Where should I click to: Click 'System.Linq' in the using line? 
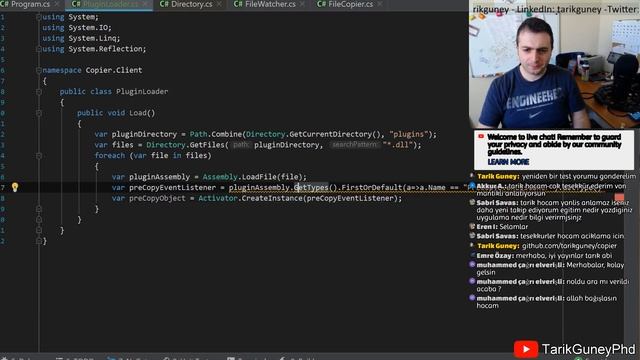point(92,38)
